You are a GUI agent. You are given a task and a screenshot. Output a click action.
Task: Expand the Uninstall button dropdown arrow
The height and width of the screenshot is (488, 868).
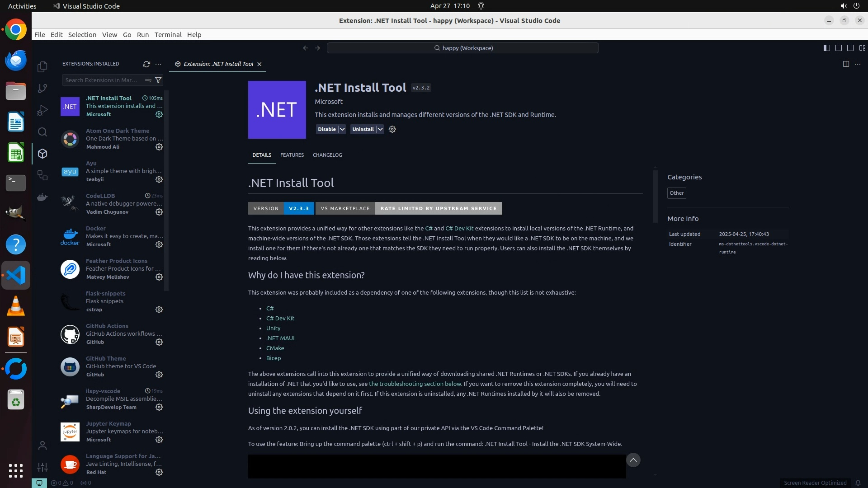[x=380, y=129]
